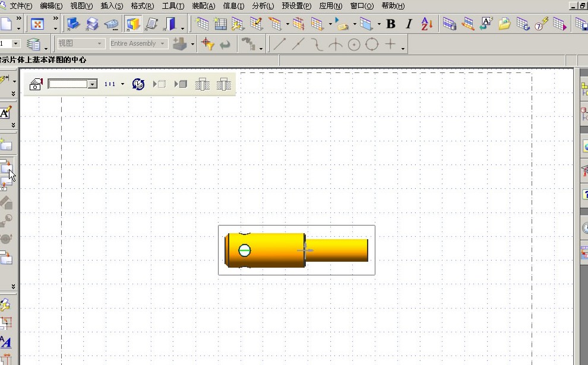Click the new tabular note icon with star
Viewport: 588px width, 365px height.
[x=202, y=24]
